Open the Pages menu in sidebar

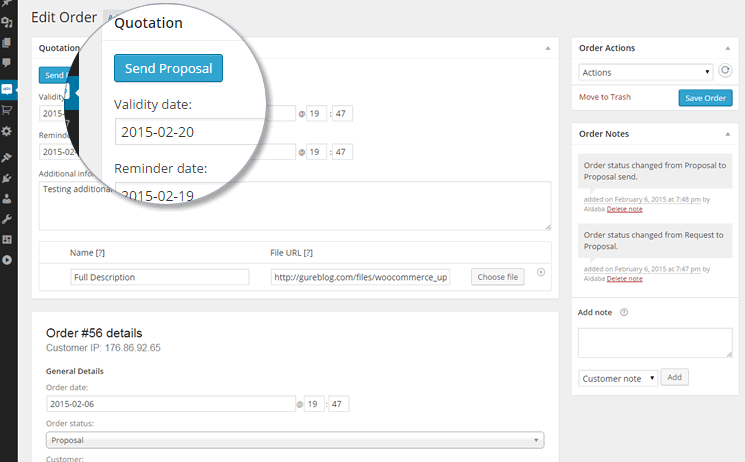click(x=7, y=43)
